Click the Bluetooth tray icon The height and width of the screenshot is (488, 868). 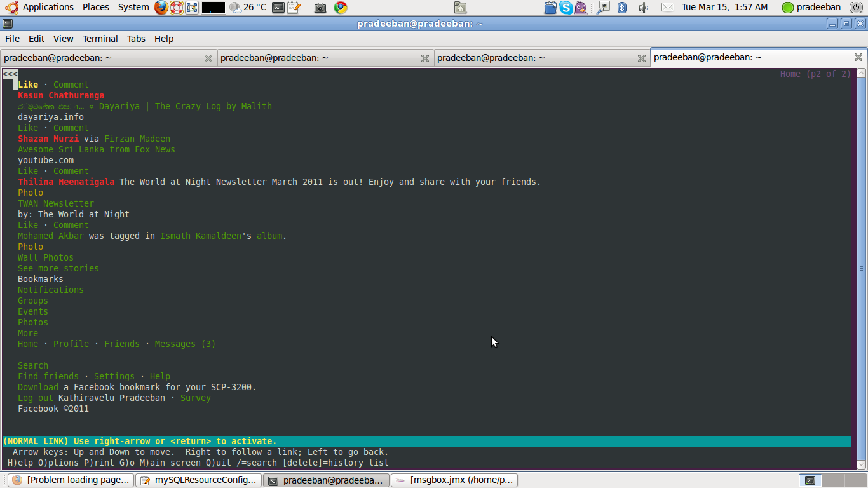pyautogui.click(x=623, y=8)
